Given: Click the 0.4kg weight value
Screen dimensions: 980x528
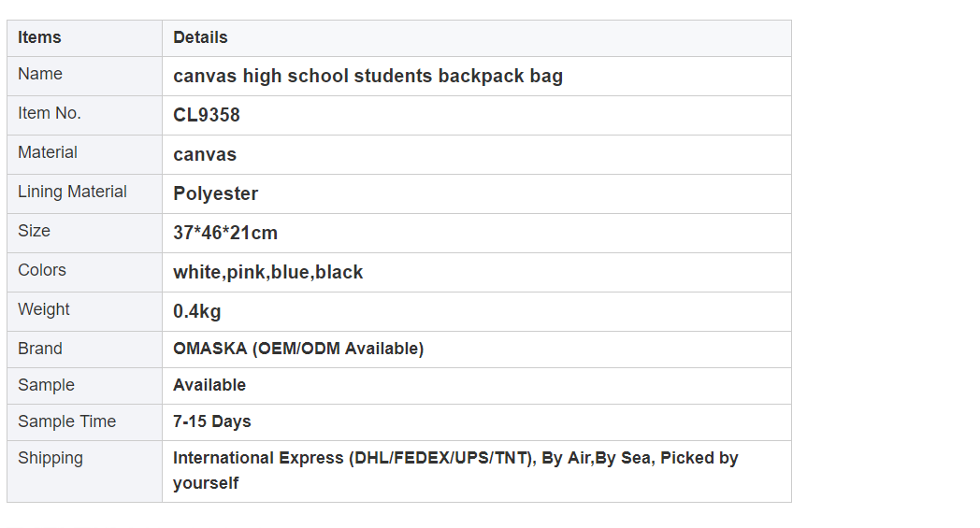Looking at the screenshot, I should click(197, 311).
